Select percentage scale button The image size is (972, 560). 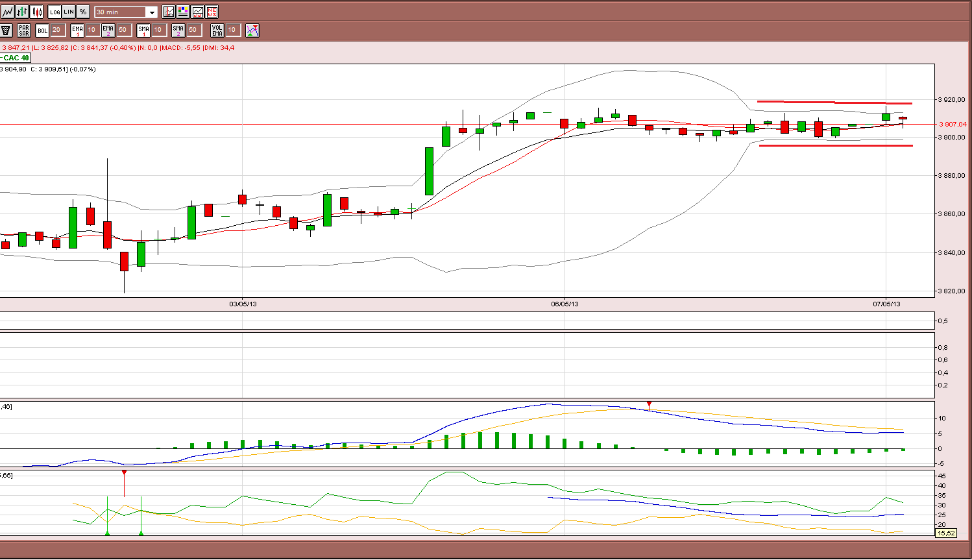point(83,12)
